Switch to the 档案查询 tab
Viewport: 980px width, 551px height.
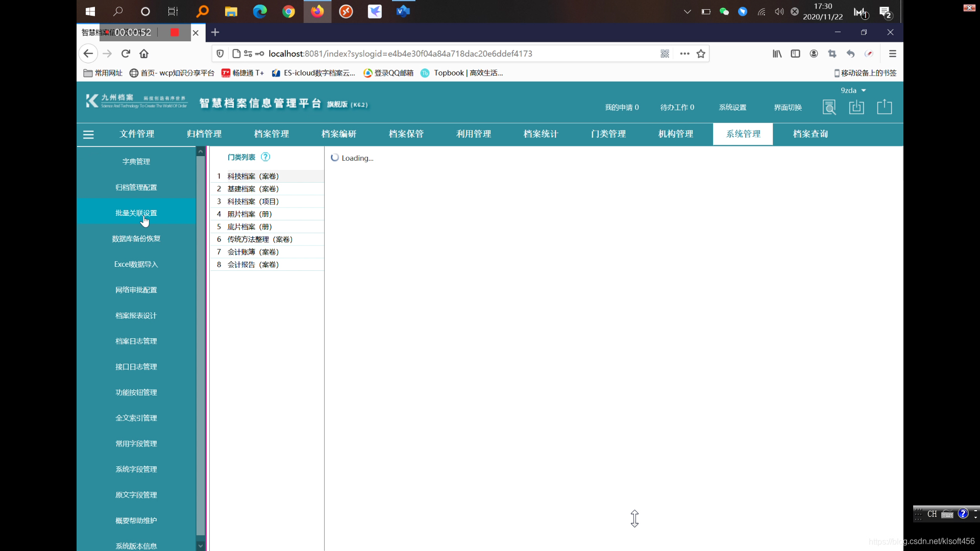click(x=810, y=134)
